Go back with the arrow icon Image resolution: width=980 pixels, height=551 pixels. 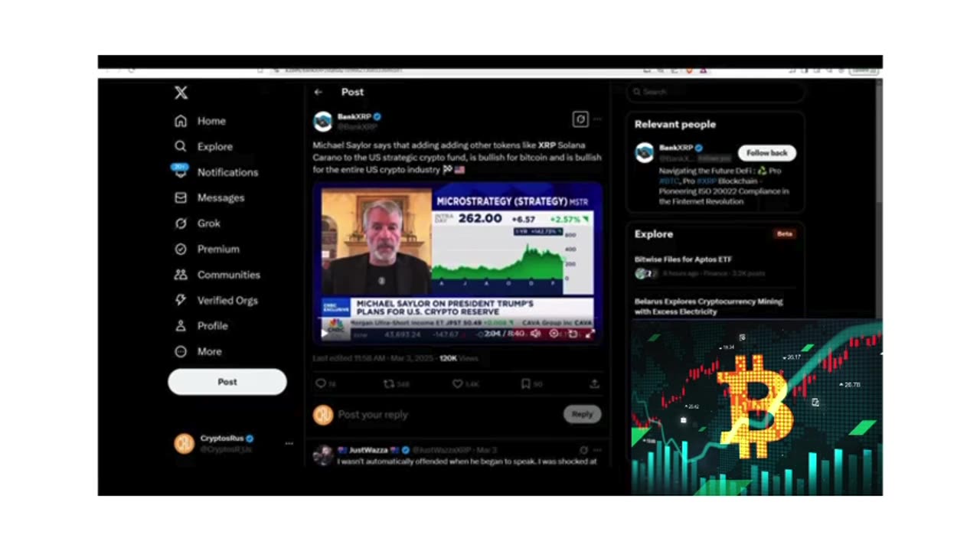(x=318, y=92)
